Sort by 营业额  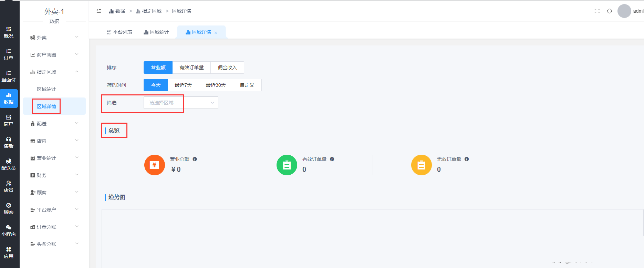[158, 68]
